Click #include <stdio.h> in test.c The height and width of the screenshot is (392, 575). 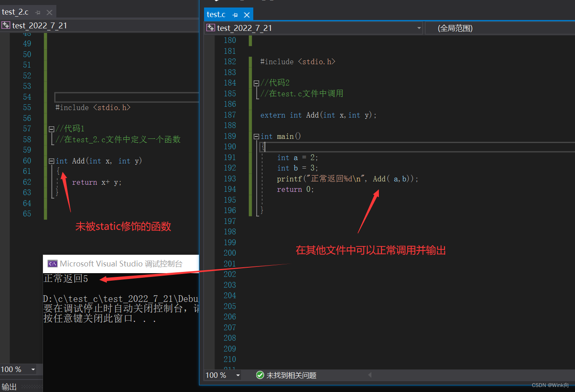click(x=298, y=62)
